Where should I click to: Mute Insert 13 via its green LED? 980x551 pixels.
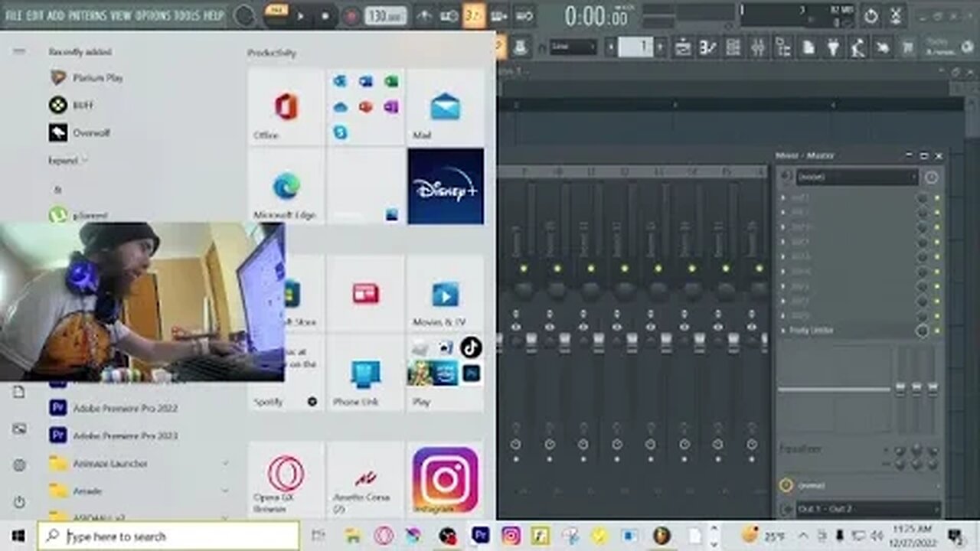[658, 269]
